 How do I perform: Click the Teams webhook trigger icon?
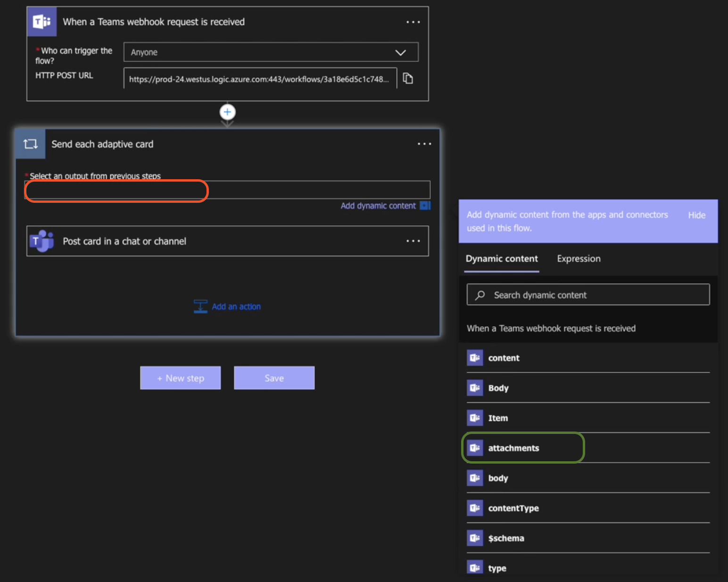tap(42, 22)
